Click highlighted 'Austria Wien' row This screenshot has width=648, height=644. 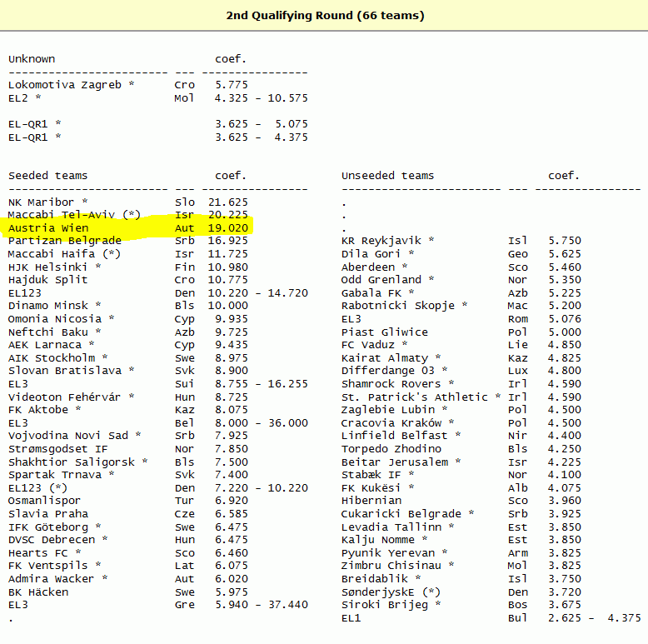point(128,228)
